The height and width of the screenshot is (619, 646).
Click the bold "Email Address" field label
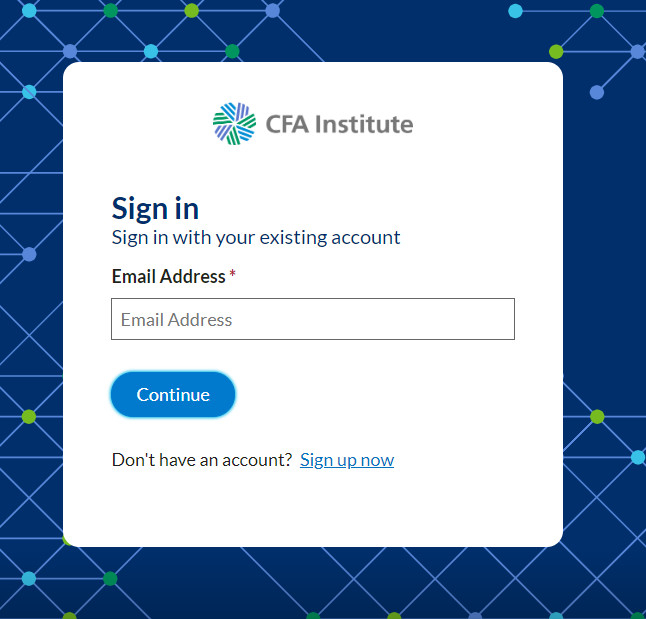169,276
